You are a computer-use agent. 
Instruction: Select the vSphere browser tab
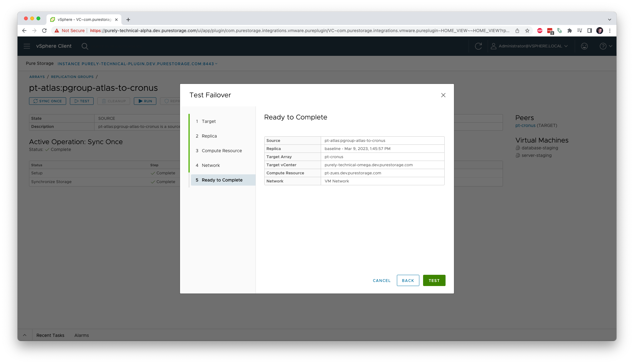click(x=84, y=19)
